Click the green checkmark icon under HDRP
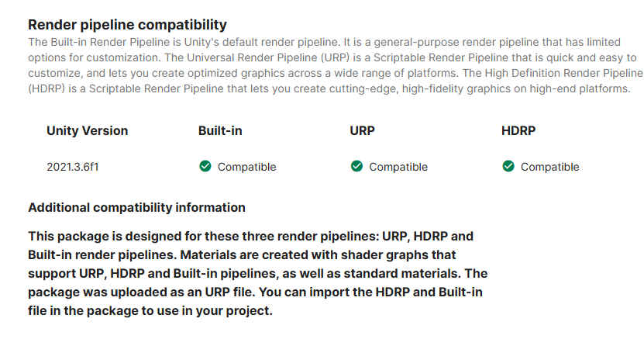Screen dimensions: 644x339 (508, 167)
